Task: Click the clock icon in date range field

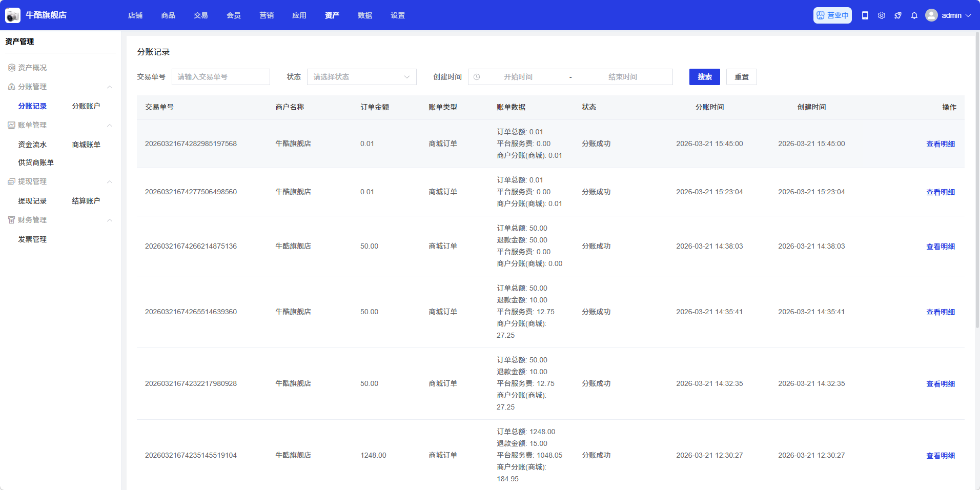Action: tap(477, 77)
